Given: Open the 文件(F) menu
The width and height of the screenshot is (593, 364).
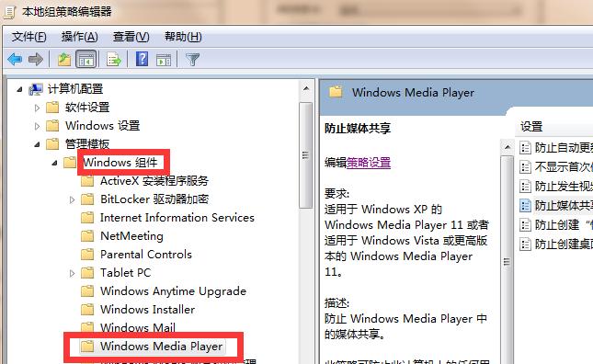Looking at the screenshot, I should click(29, 37).
